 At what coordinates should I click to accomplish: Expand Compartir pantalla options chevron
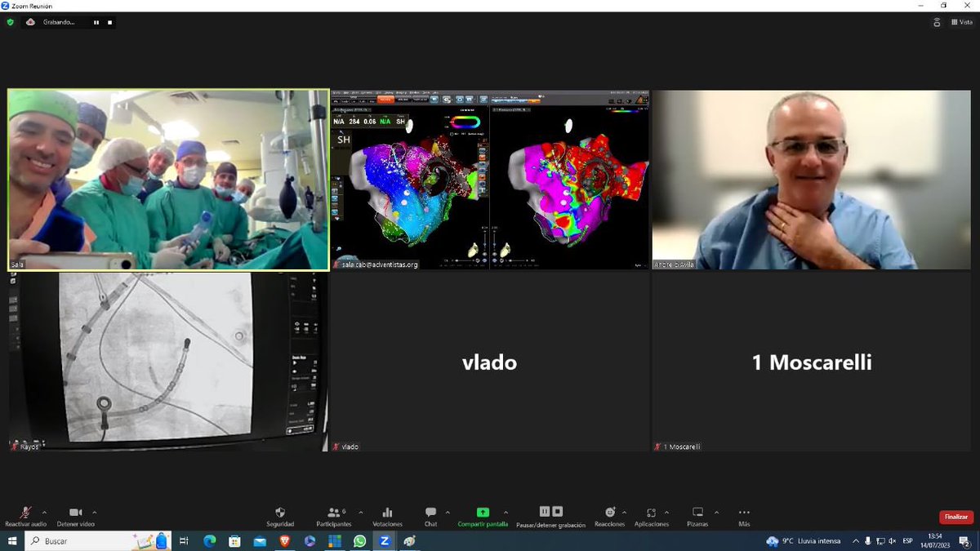505,512
